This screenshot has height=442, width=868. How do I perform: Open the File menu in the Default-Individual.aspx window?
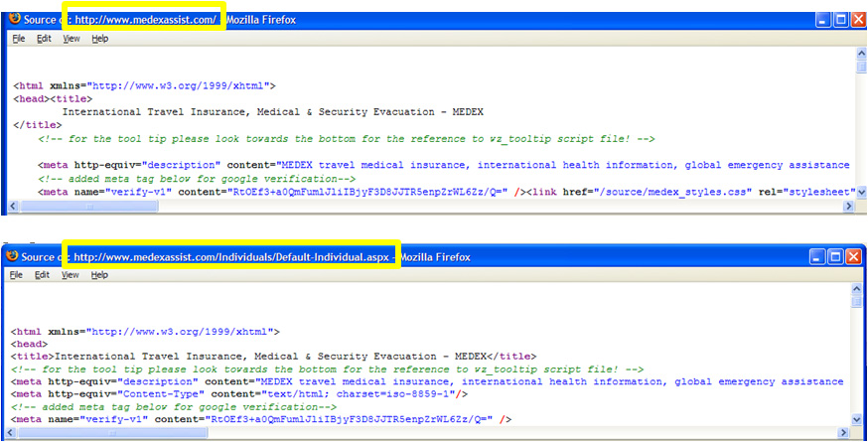(x=18, y=275)
